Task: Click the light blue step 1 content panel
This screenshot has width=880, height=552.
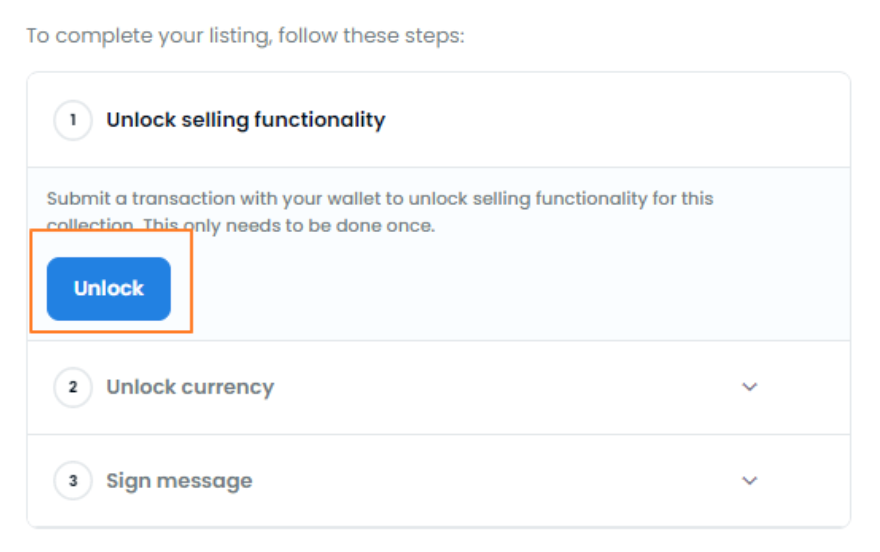Action: [520, 290]
